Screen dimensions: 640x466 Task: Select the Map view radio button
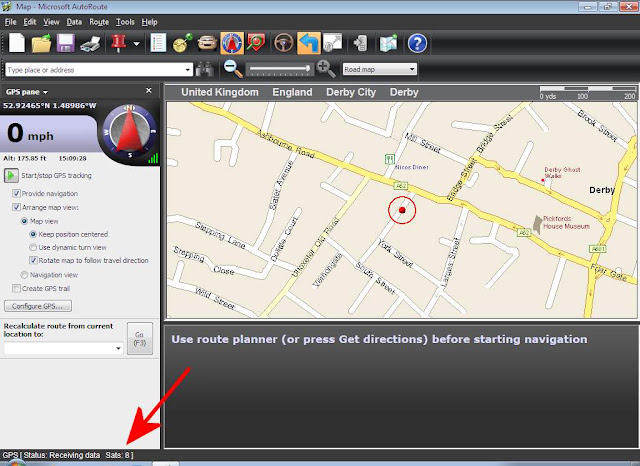pos(24,221)
